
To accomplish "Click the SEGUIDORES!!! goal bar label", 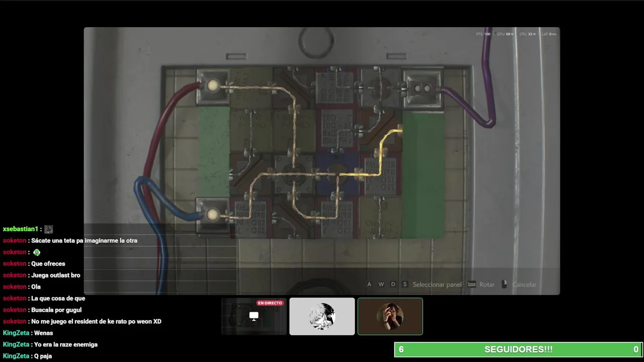I will [519, 349].
